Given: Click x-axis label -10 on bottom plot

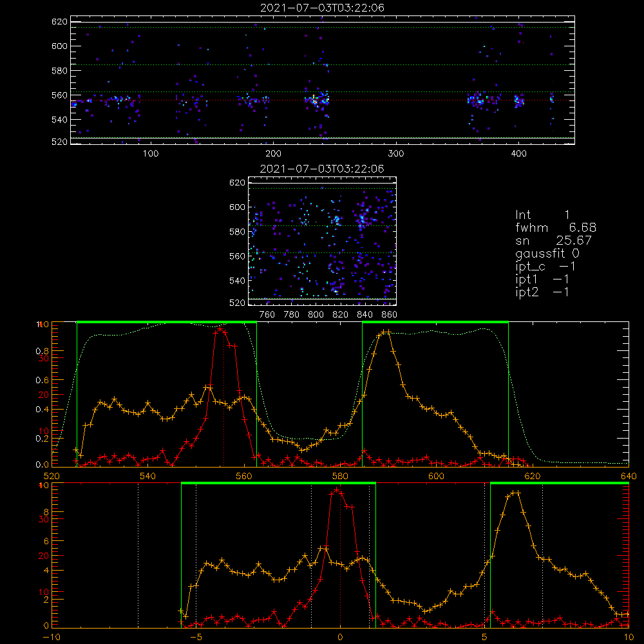Looking at the screenshot, I should pos(52,638).
